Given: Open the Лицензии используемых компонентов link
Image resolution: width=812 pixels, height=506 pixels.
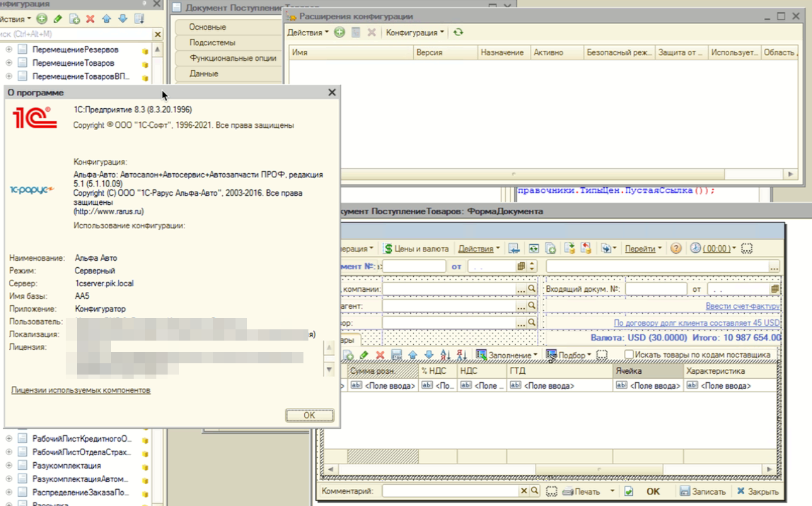Looking at the screenshot, I should point(81,390).
